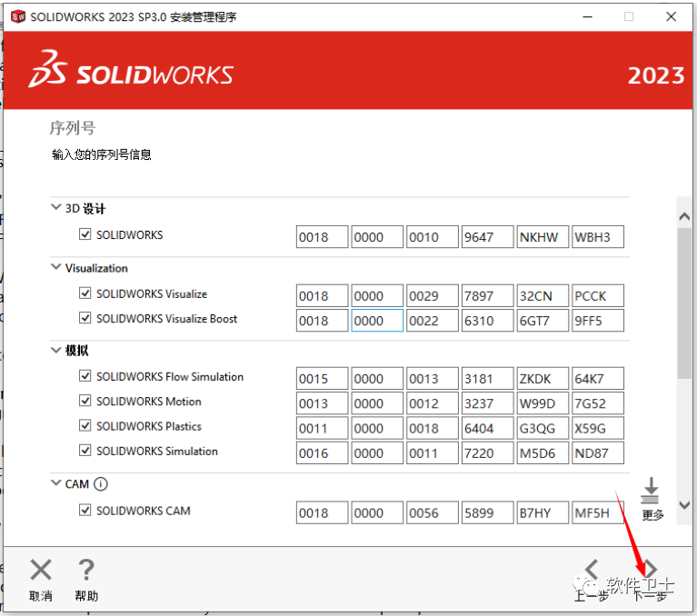The width and height of the screenshot is (697, 616).
Task: Toggle the SOLIDWORKS Motion checkbox
Action: (x=85, y=401)
